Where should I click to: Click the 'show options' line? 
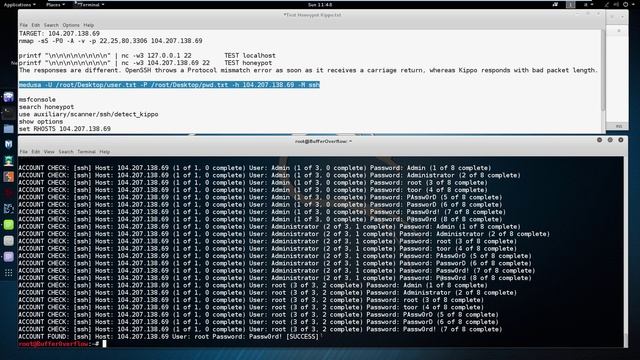[x=41, y=122]
